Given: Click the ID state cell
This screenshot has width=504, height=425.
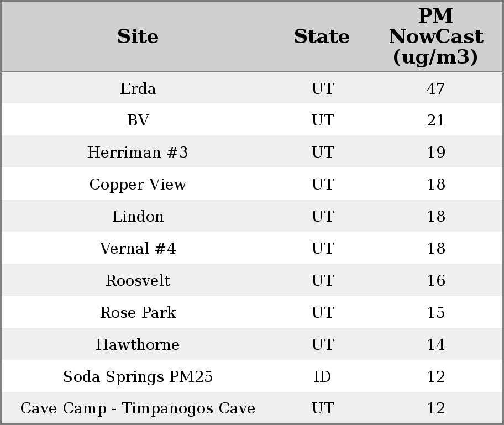Looking at the screenshot, I should pos(322,377).
